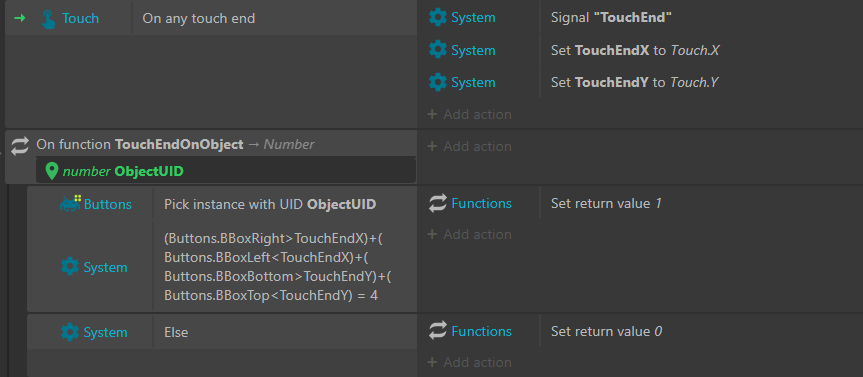
Task: Click Add action below Set return value 0
Action: click(469, 362)
